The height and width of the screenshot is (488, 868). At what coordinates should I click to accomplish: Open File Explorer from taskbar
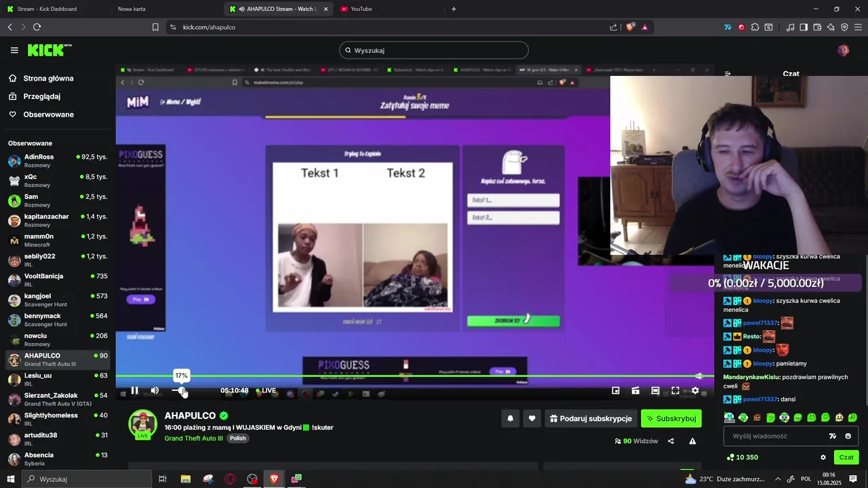click(185, 479)
